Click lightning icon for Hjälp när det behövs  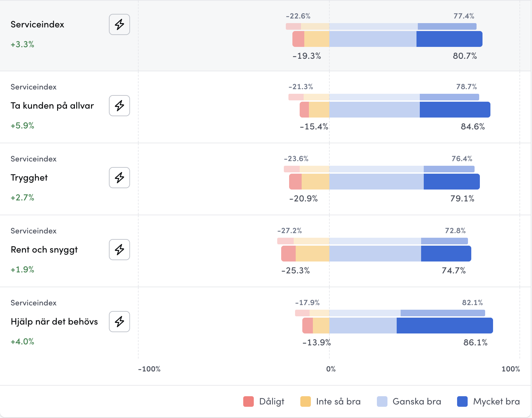pyautogui.click(x=119, y=322)
